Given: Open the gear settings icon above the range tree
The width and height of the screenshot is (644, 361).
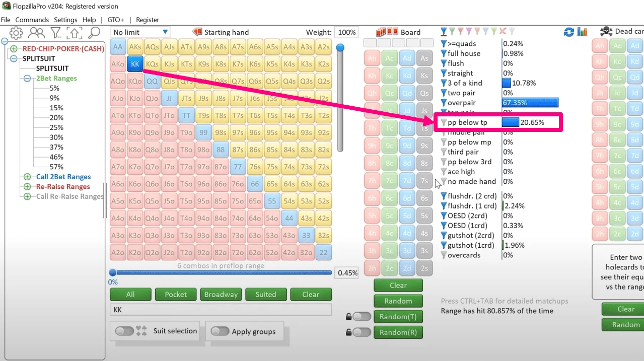Looking at the screenshot, I should (x=16, y=33).
